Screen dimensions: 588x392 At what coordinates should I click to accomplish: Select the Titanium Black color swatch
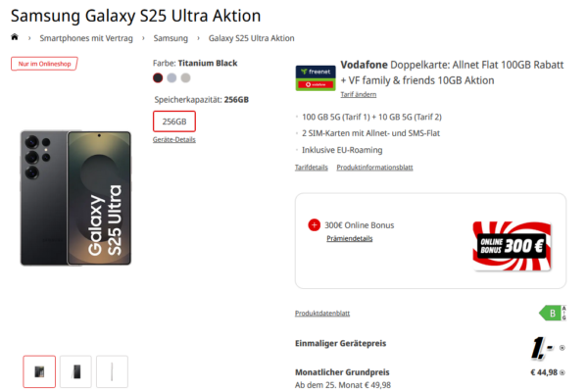click(158, 77)
